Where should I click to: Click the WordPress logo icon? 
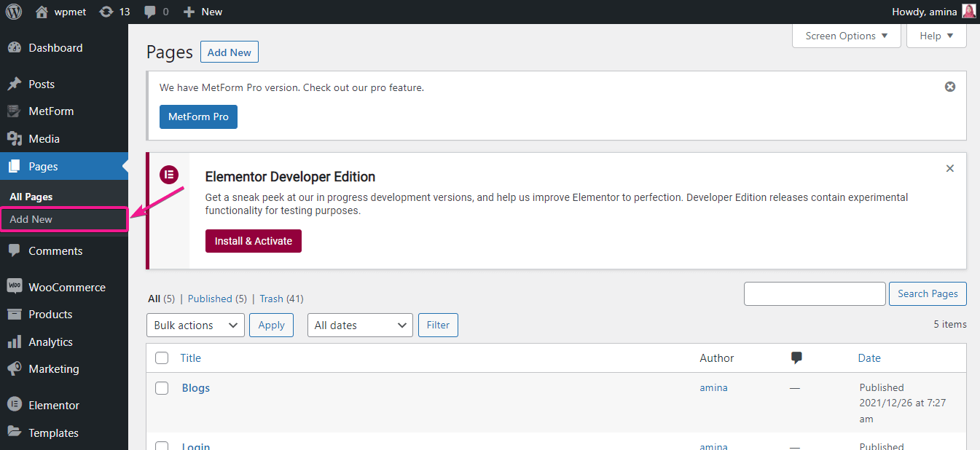pyautogui.click(x=14, y=12)
